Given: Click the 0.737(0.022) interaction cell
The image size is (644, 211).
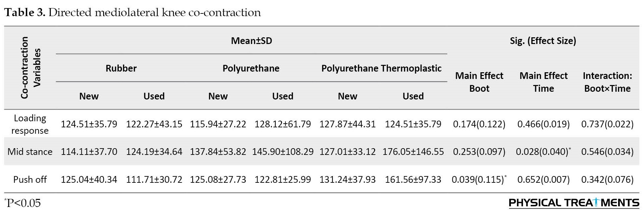Looking at the screenshot, I should (x=607, y=124).
